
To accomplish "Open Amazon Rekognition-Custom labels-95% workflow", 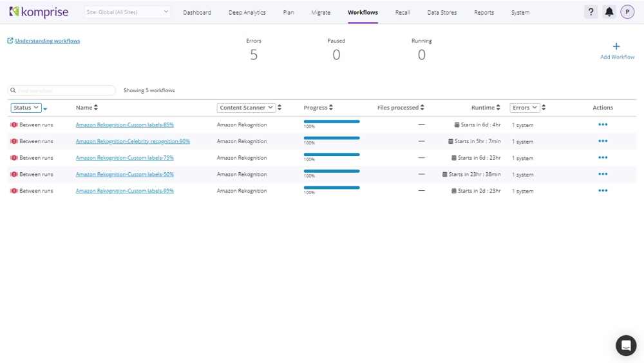I will pyautogui.click(x=124, y=191).
